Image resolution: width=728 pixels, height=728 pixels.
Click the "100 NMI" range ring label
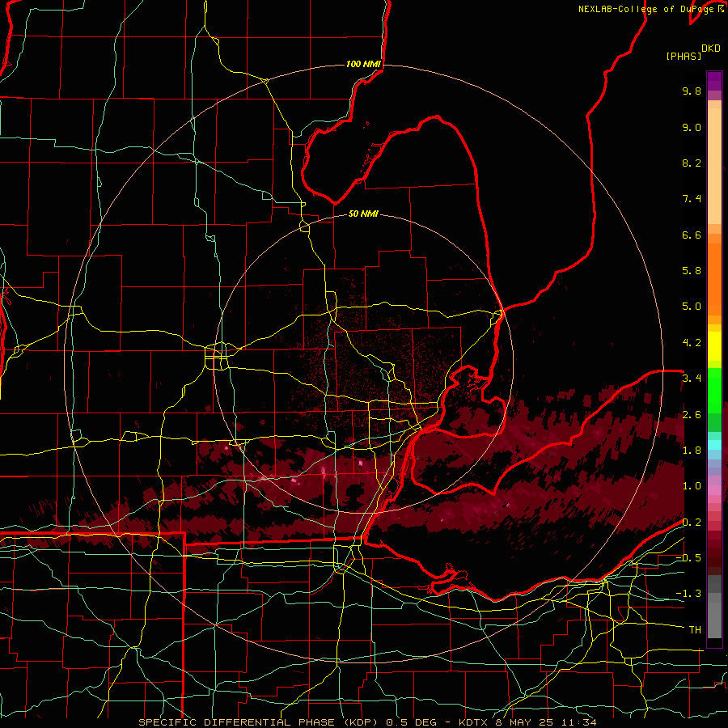point(363,64)
